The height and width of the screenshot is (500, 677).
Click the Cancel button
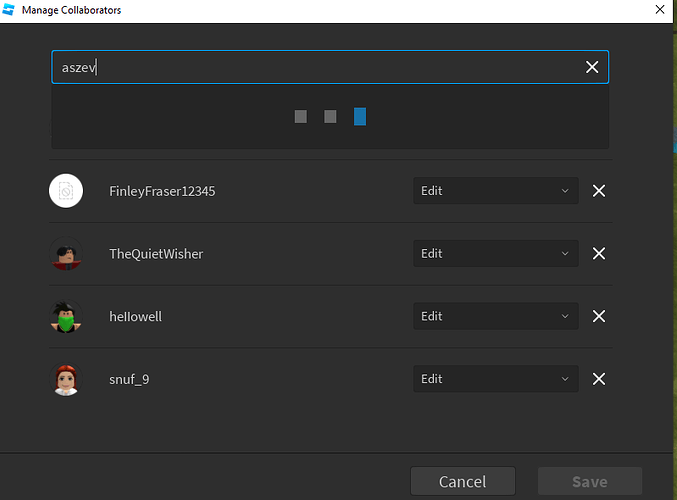462,481
